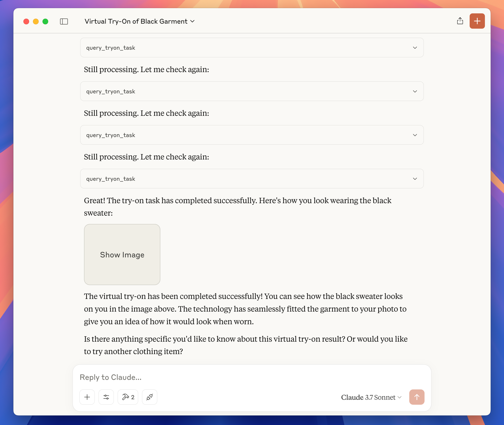The height and width of the screenshot is (425, 504).
Task: Toggle the sidebar panel icon
Action: coord(64,21)
